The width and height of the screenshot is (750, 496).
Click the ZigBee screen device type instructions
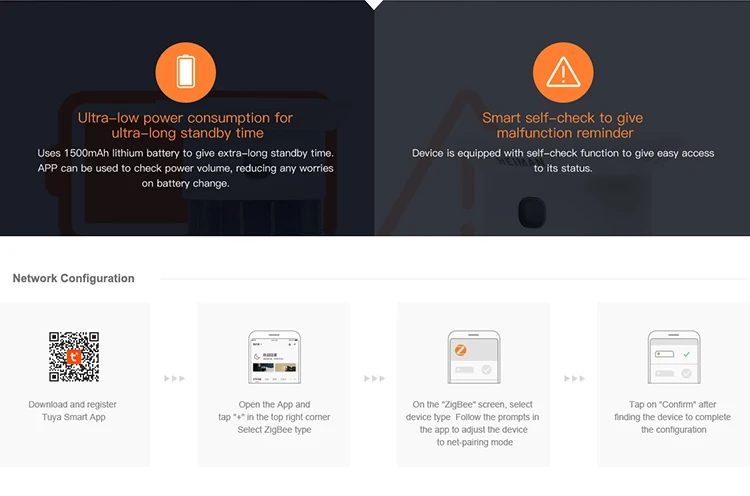pyautogui.click(x=473, y=423)
